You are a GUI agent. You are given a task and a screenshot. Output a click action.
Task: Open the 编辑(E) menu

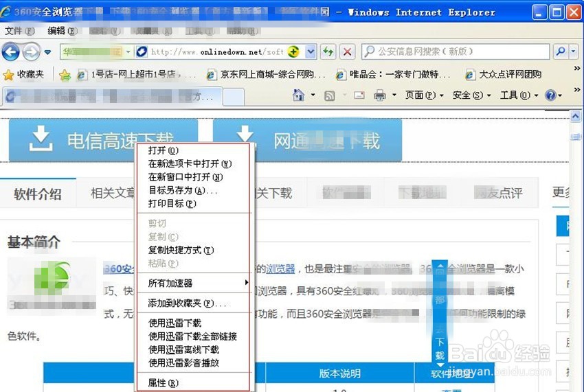(x=63, y=31)
